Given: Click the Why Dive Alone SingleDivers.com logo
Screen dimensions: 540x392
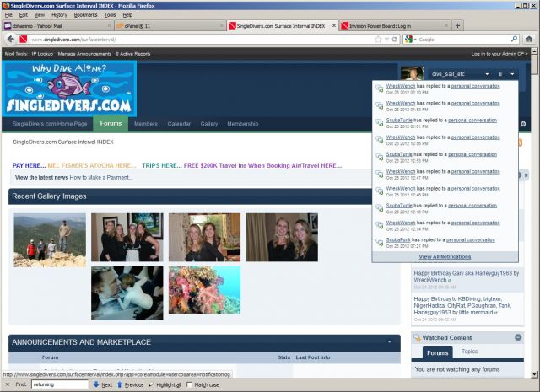Looking at the screenshot, I should 69,89.
